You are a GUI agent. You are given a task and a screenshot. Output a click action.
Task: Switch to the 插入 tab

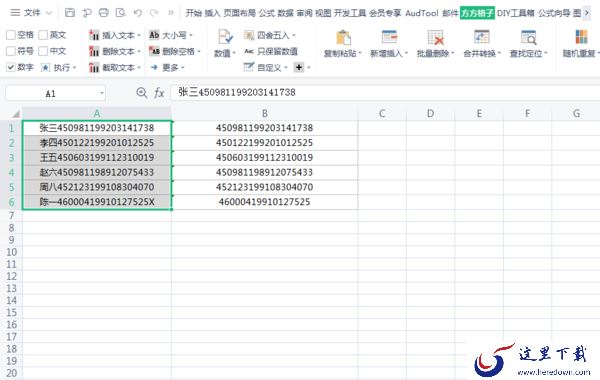(x=212, y=13)
